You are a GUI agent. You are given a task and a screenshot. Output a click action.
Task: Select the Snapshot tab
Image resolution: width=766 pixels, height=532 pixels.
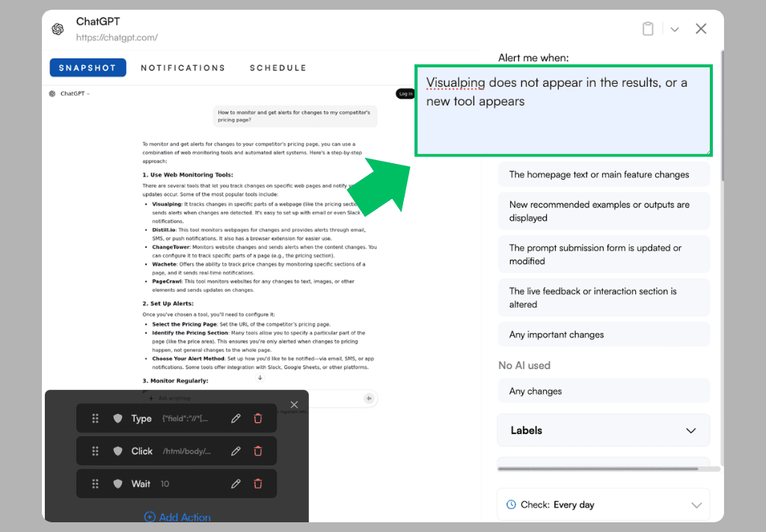pos(88,68)
